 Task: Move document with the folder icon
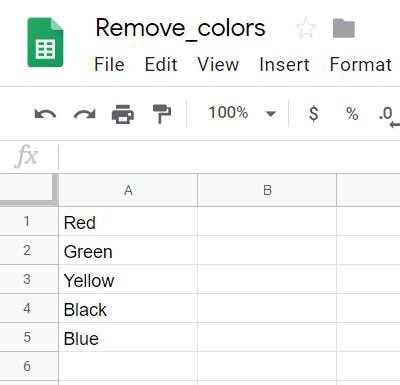pos(344,28)
